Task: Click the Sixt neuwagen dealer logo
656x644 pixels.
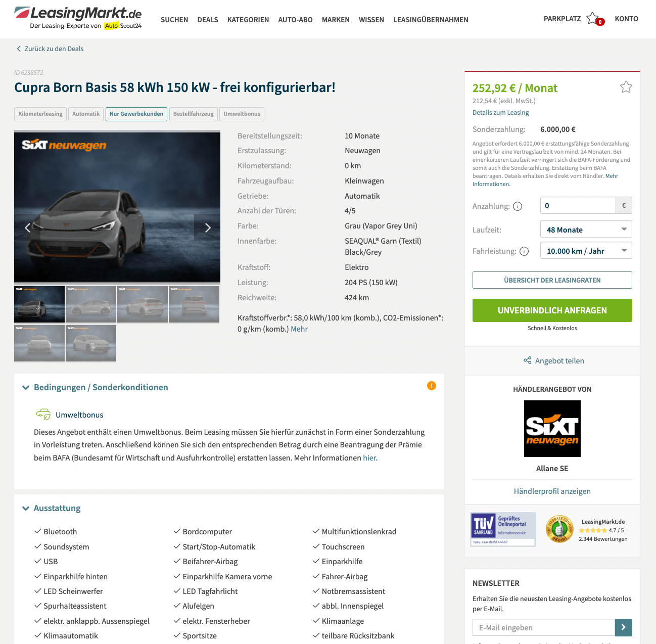Action: (552, 429)
